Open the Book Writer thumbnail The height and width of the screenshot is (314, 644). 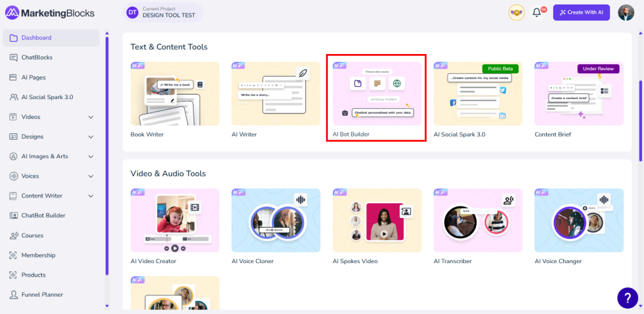(175, 93)
